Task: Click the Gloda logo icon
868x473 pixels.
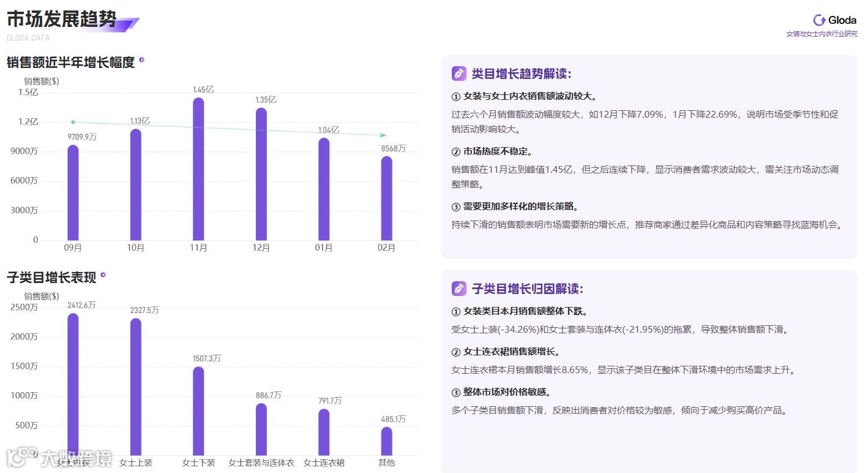Action: click(819, 20)
